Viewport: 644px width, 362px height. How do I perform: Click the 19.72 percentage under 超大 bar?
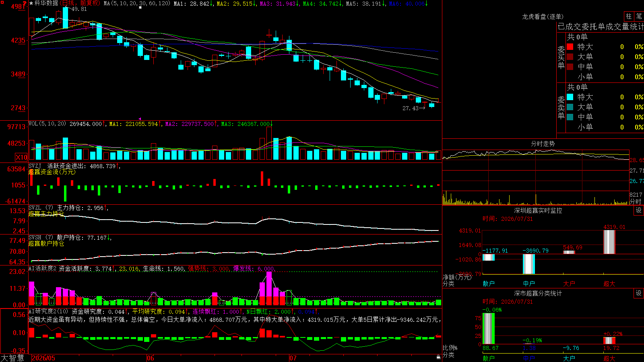tap(611, 348)
